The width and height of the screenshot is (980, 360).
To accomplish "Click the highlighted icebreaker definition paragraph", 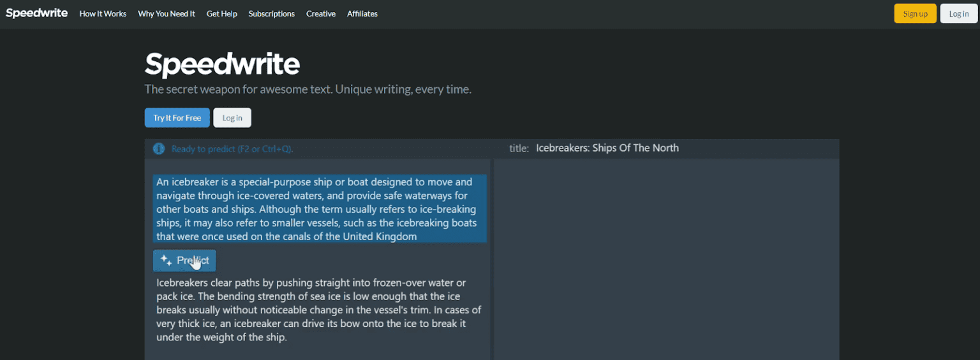I will (319, 209).
